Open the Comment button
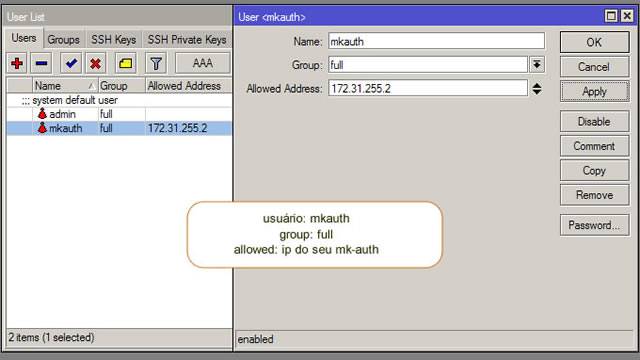Viewport: 640px width, 360px height. click(594, 146)
